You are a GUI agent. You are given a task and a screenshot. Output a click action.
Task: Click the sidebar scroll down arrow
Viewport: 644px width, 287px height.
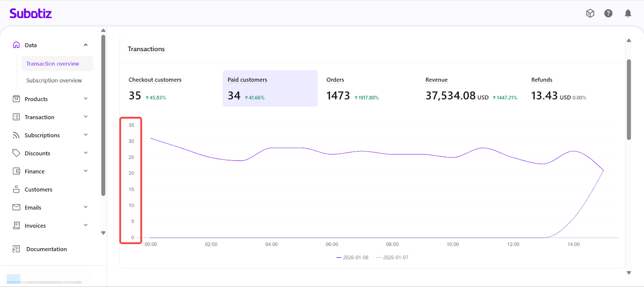coord(103,233)
